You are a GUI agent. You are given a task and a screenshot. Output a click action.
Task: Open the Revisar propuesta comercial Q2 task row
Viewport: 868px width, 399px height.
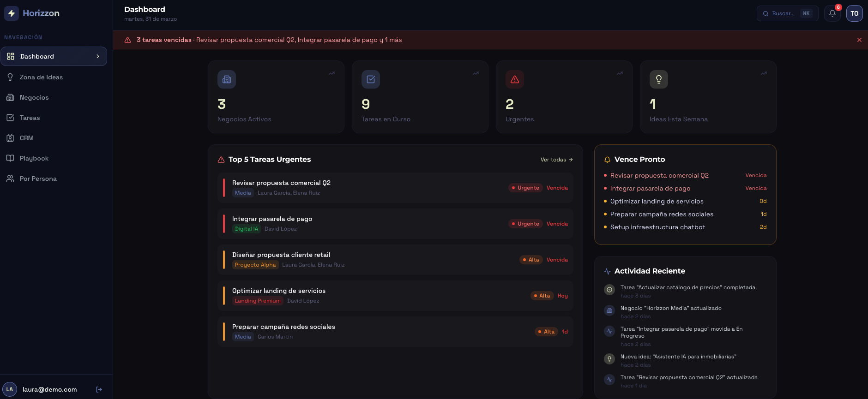(x=395, y=188)
